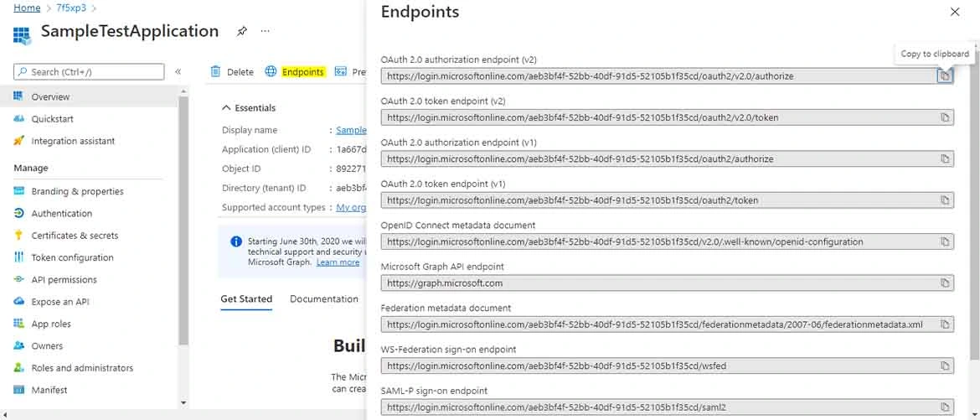This screenshot has height=420, width=980.
Task: Click the sidebar search box
Action: click(89, 72)
